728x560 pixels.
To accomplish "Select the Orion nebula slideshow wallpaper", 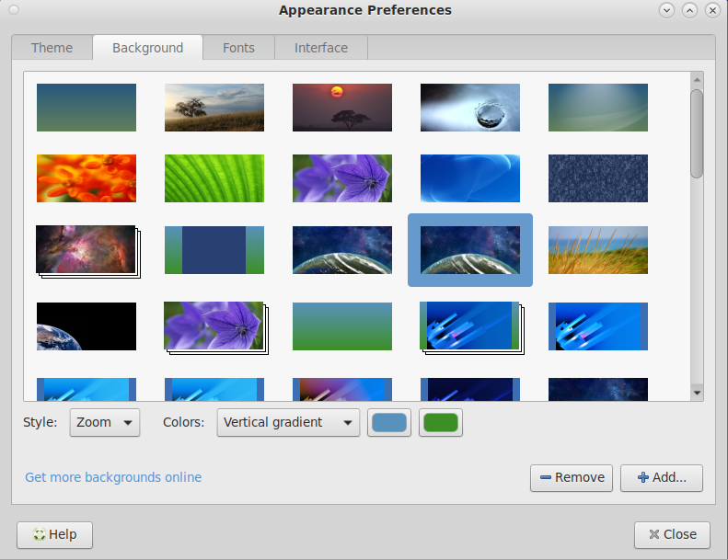I will point(87,249).
